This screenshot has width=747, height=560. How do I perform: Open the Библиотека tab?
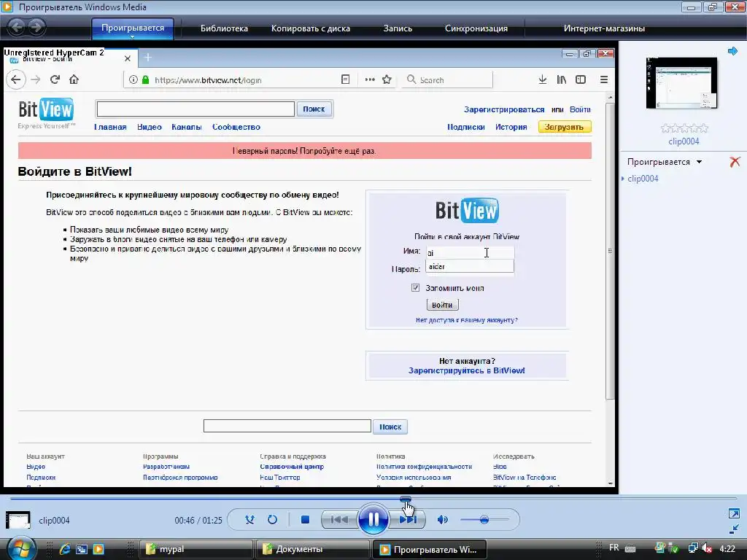(x=224, y=28)
